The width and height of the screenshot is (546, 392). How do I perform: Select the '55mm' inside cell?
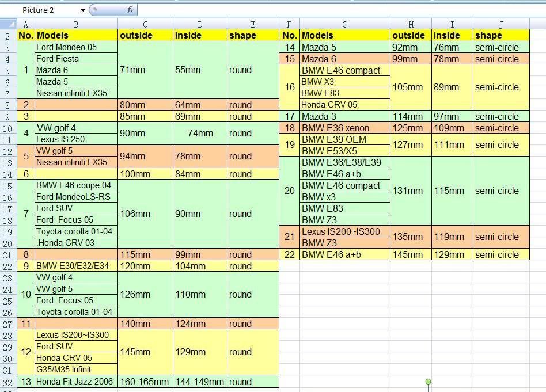point(200,70)
